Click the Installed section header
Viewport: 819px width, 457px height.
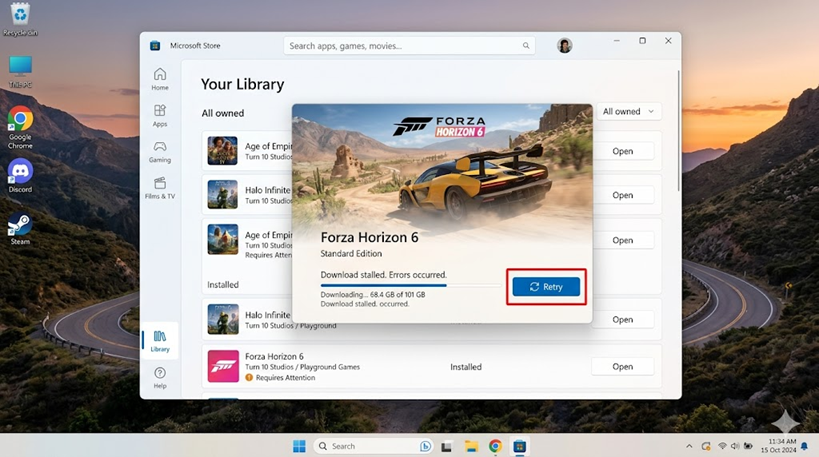[223, 285]
